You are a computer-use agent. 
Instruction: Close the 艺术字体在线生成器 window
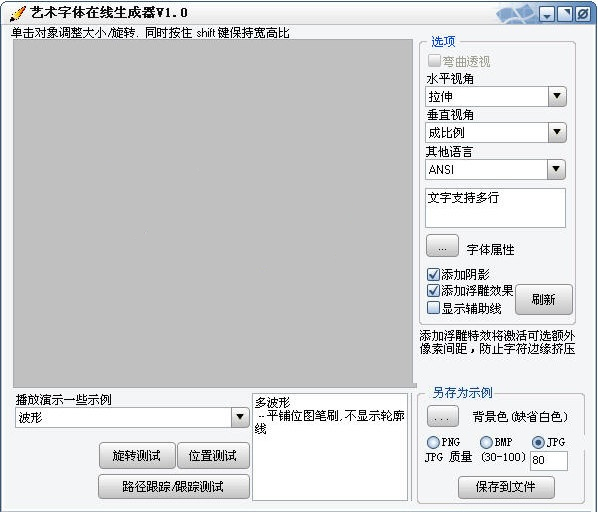coord(582,15)
